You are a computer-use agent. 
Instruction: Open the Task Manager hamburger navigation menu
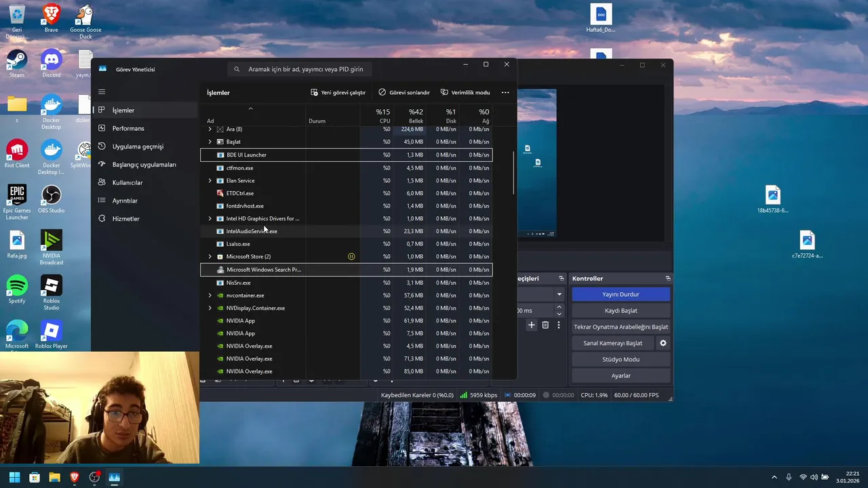(x=102, y=91)
